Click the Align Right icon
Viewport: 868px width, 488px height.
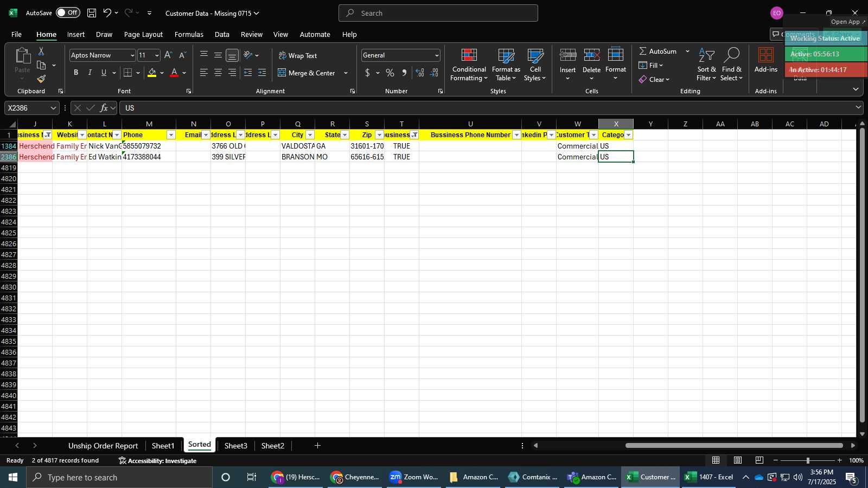click(x=232, y=73)
